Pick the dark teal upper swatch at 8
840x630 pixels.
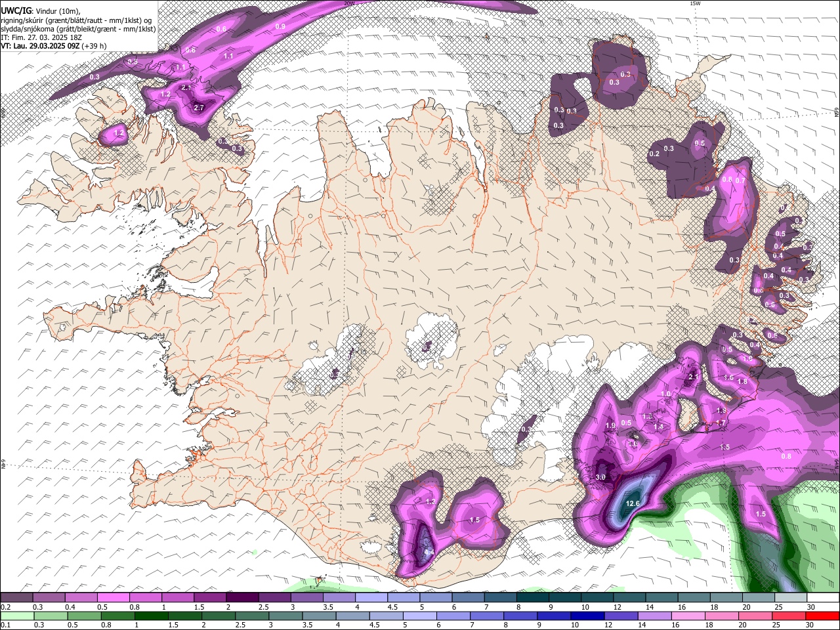pos(533,597)
